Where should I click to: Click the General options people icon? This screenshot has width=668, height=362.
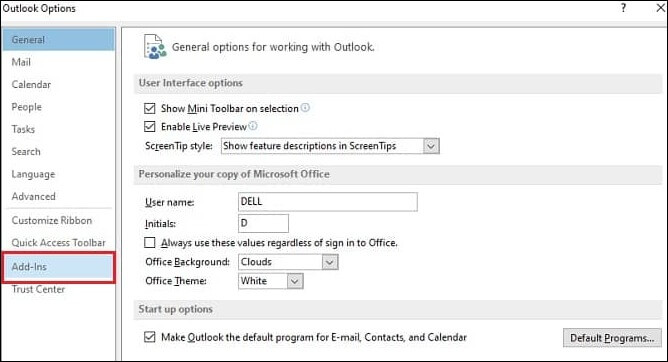click(155, 46)
